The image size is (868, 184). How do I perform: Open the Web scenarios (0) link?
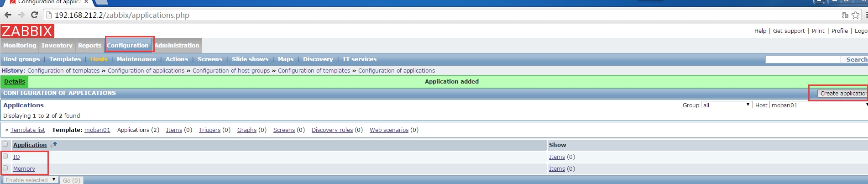coord(389,130)
